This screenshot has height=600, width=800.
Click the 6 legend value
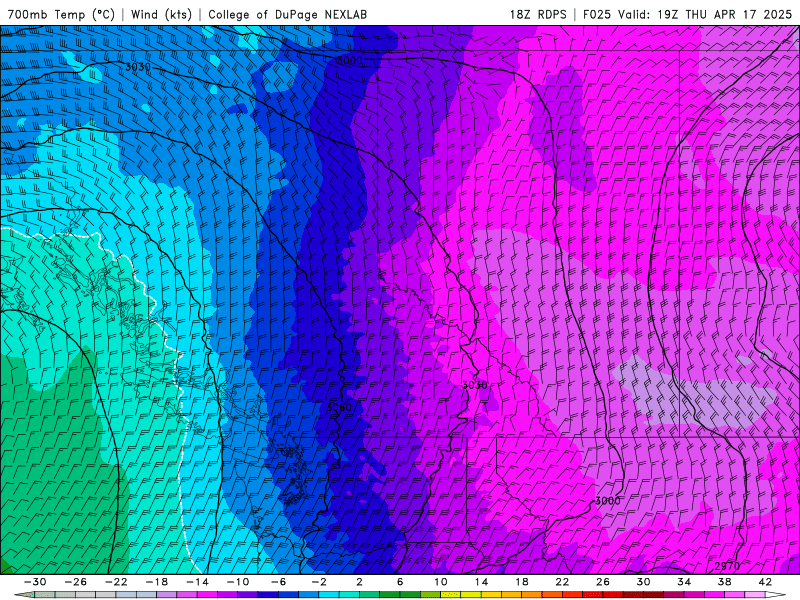pos(400,582)
